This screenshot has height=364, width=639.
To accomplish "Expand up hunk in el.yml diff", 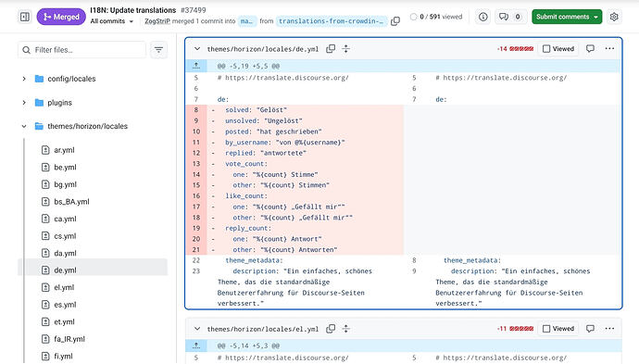I will [x=196, y=345].
